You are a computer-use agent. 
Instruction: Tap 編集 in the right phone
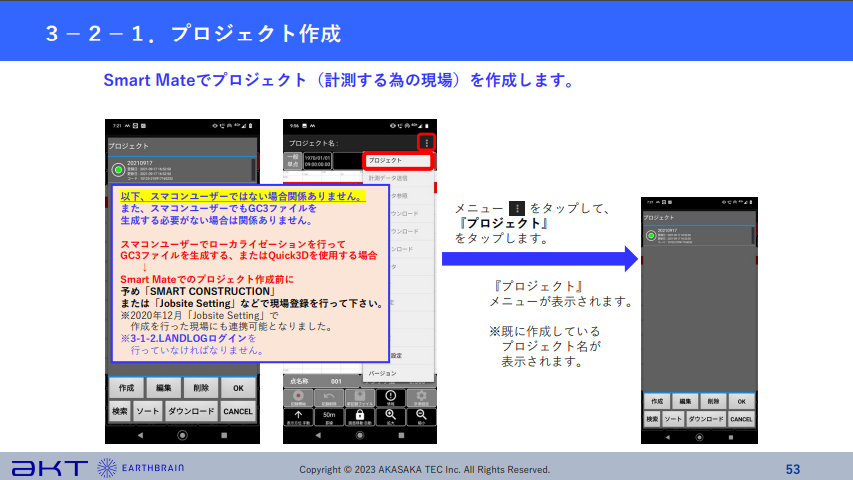pyautogui.click(x=685, y=402)
